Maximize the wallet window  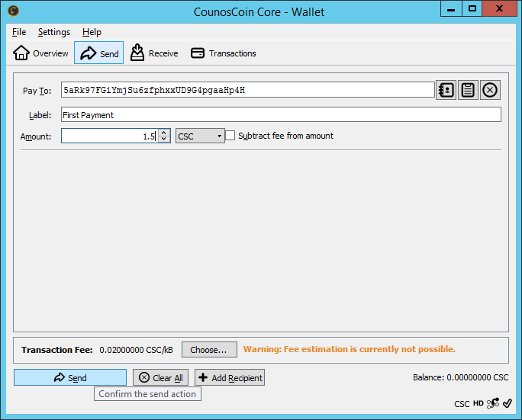(472, 8)
